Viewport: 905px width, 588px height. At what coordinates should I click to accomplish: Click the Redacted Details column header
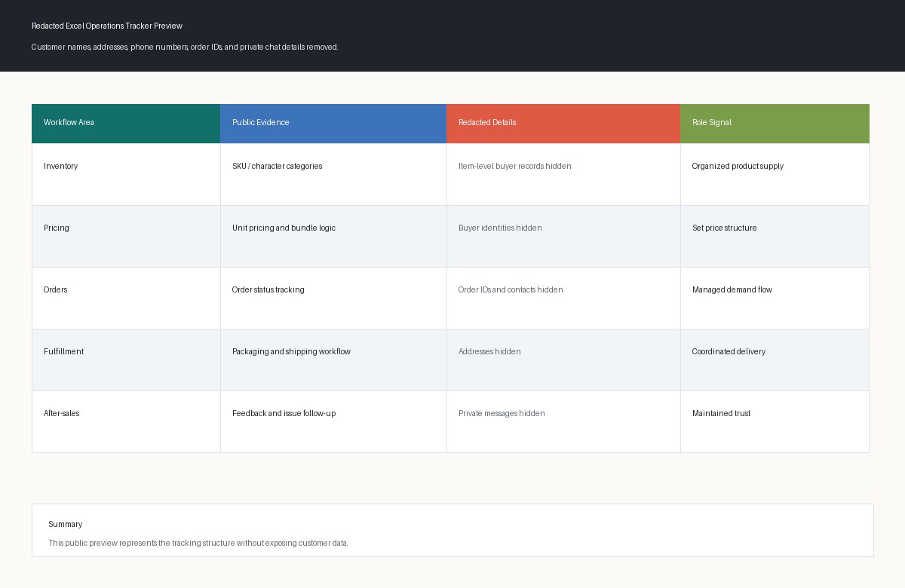click(x=563, y=123)
